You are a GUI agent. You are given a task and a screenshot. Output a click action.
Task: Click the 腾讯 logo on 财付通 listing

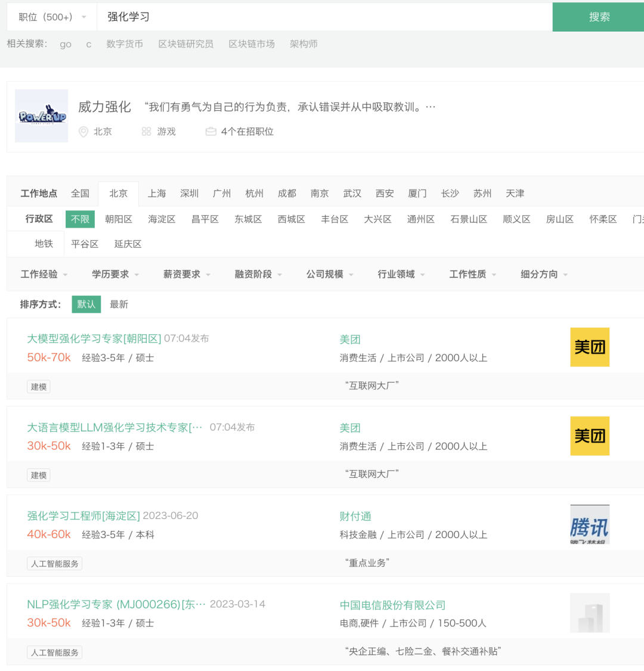590,524
